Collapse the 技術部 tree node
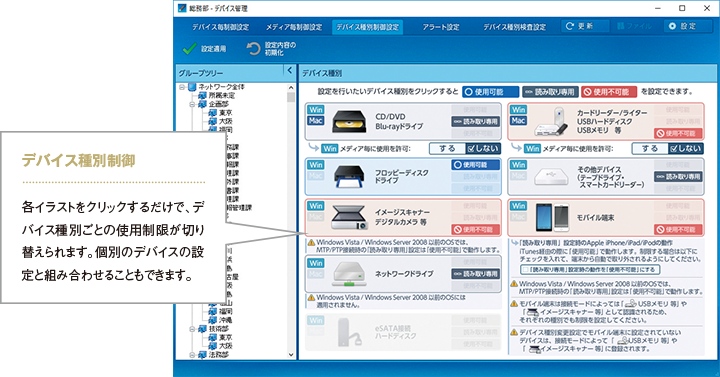Screen dimensions: 720x377 [x=192, y=329]
